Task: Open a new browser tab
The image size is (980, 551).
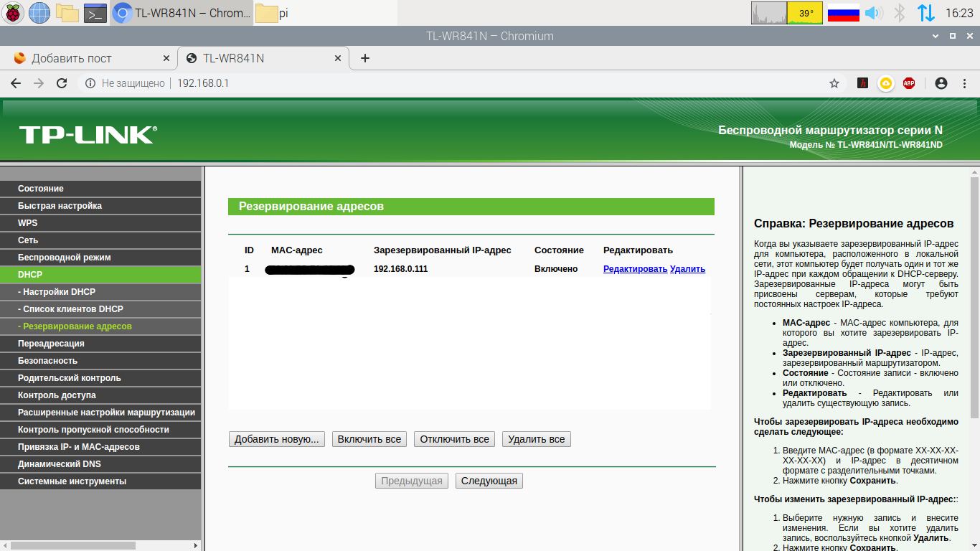Action: pos(365,58)
